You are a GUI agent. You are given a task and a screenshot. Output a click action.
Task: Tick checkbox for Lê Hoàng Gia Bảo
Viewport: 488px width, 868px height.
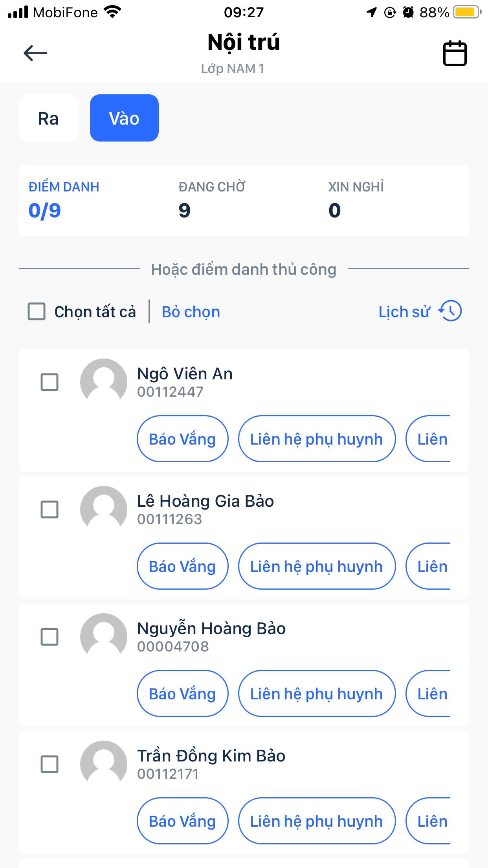point(50,509)
